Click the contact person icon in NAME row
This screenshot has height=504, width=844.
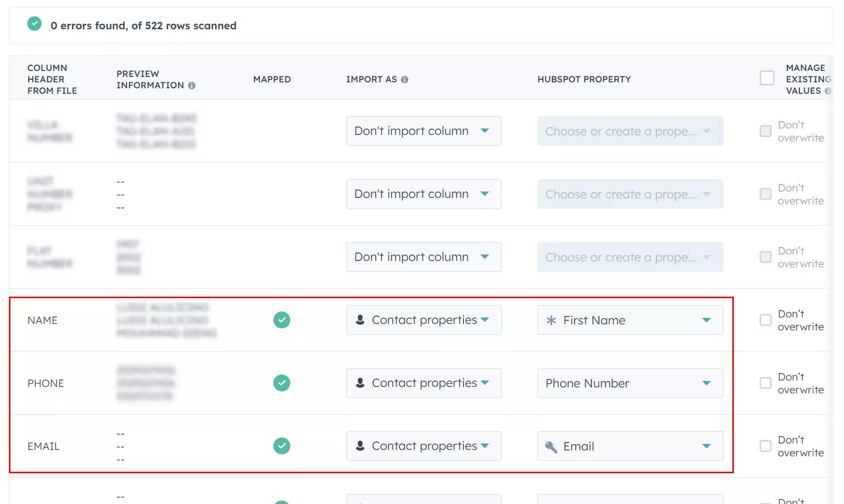pyautogui.click(x=360, y=320)
